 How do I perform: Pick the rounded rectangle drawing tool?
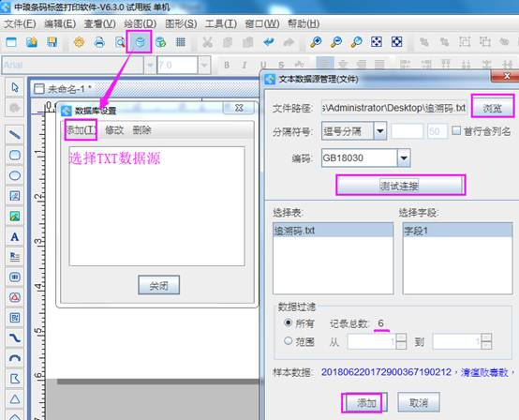click(x=15, y=155)
